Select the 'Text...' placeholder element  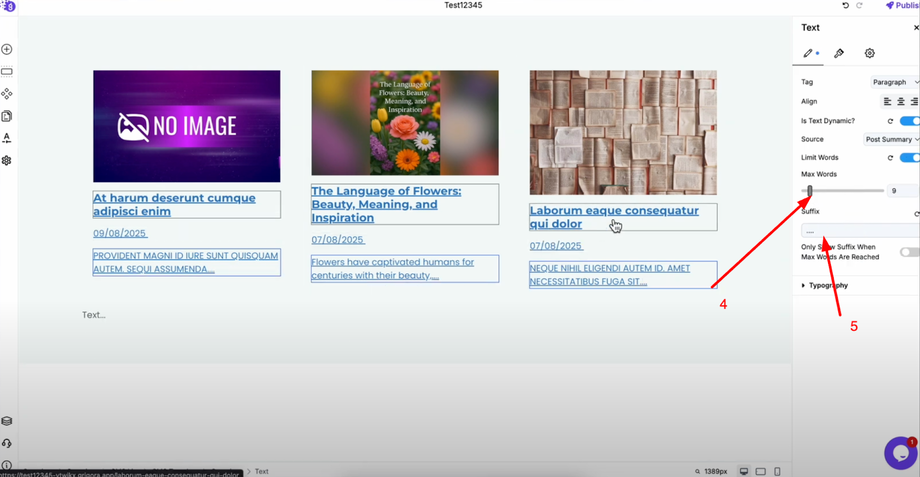click(94, 315)
